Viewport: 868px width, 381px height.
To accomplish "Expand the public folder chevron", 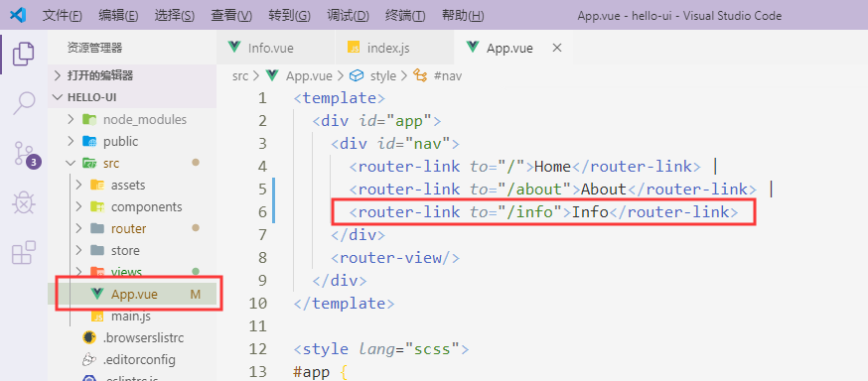I will 71,142.
